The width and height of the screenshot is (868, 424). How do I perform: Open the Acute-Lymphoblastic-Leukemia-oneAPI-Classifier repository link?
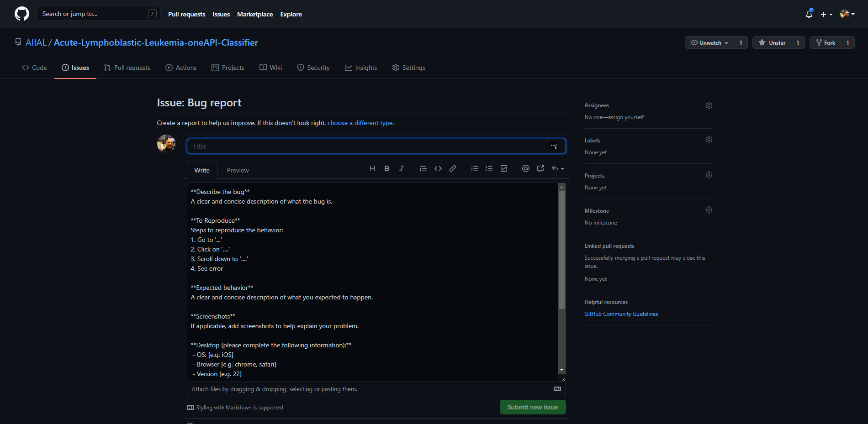(x=156, y=42)
